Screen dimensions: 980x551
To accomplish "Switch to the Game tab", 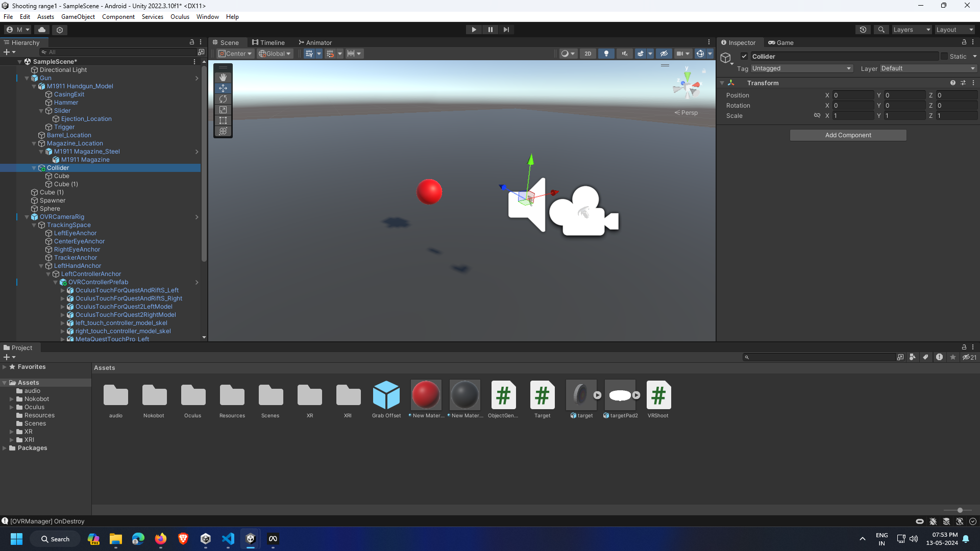I will (781, 43).
